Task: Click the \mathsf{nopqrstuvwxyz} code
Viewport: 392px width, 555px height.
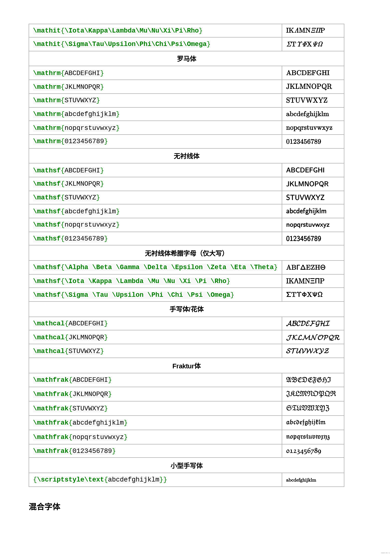Action: [76, 225]
